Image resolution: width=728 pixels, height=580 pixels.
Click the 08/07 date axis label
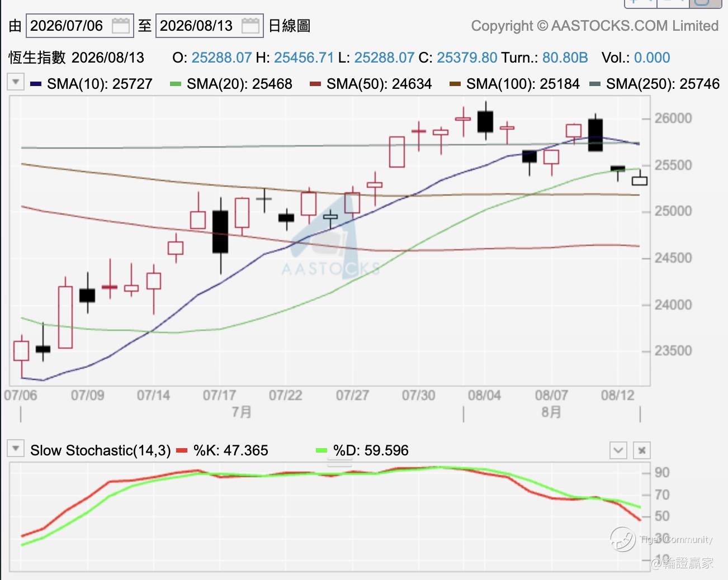point(551,396)
